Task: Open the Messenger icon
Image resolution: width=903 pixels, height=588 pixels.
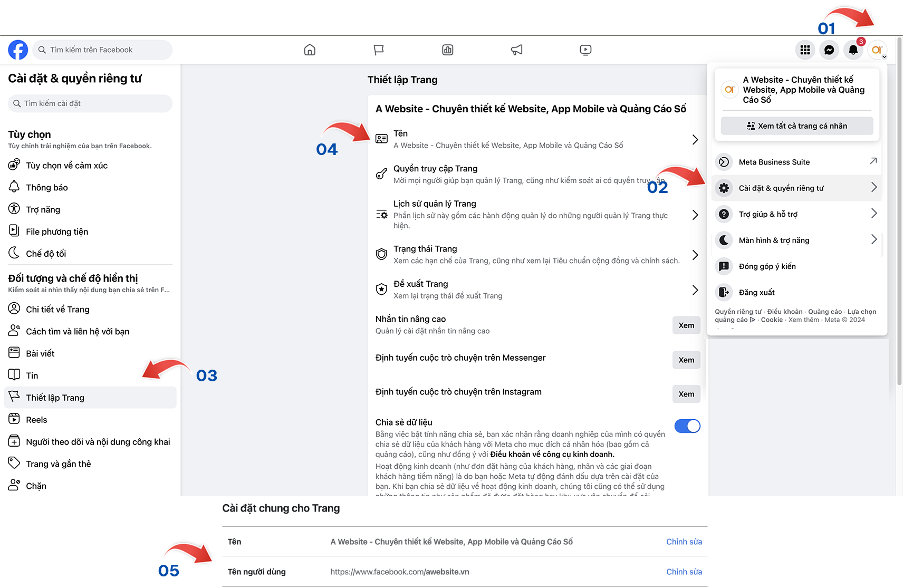Action: pos(829,50)
